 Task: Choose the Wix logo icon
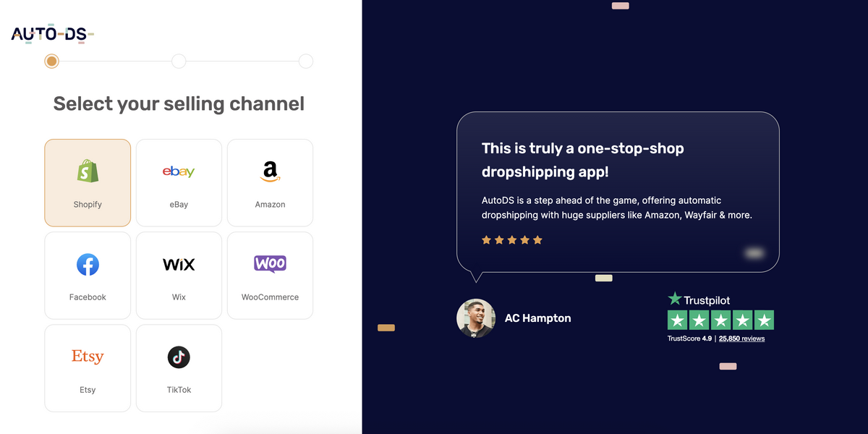(x=179, y=264)
